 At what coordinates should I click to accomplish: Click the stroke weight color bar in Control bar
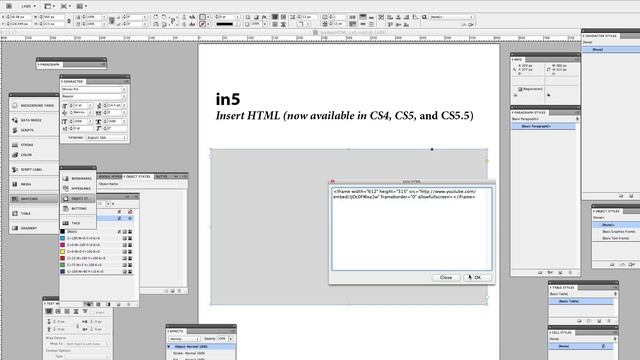224,24
